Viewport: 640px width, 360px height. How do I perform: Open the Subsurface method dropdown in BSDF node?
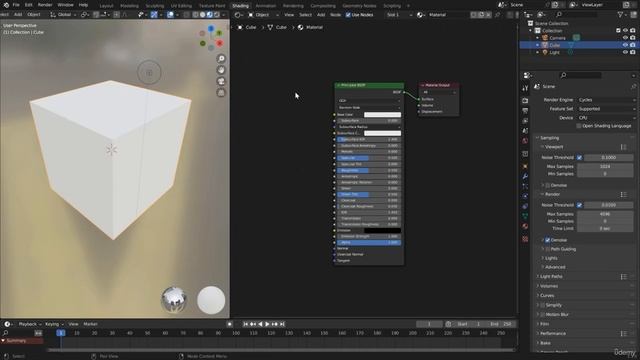[369, 108]
